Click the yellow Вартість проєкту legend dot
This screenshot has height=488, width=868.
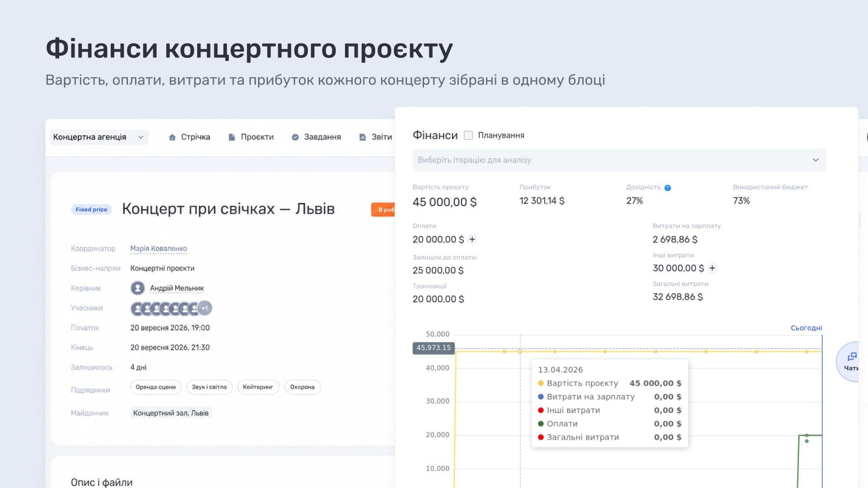541,383
